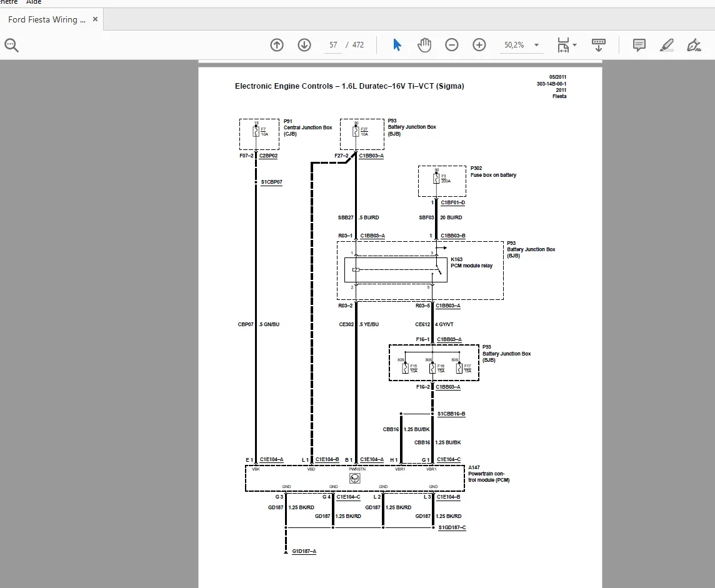
Task: Close the Ford Fiesta Wiring tab
Action: (95, 19)
